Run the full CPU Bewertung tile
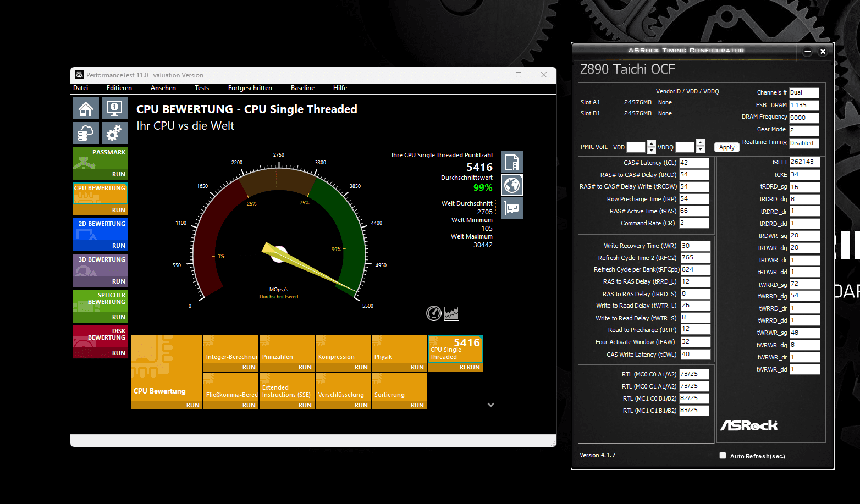 pos(193,405)
